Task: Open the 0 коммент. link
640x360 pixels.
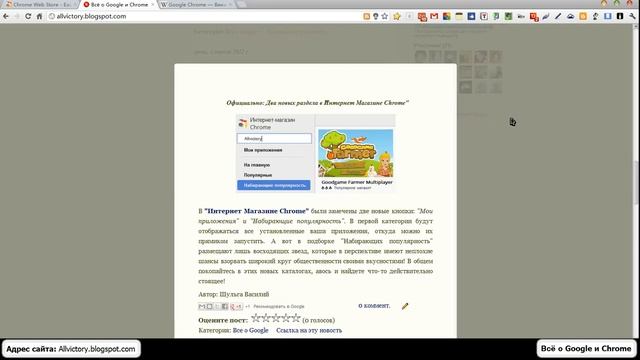Action: pyautogui.click(x=374, y=306)
